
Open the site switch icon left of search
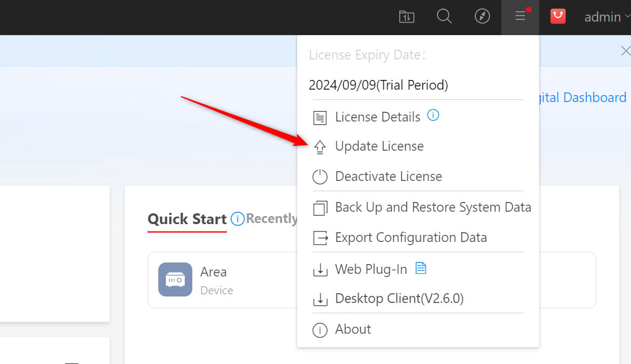pyautogui.click(x=406, y=16)
